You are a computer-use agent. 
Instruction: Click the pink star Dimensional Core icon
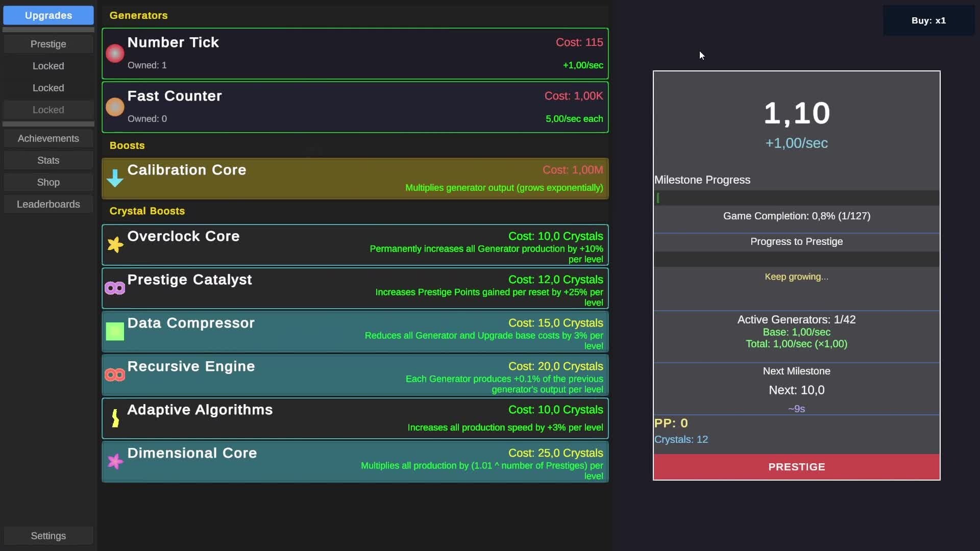[115, 462]
